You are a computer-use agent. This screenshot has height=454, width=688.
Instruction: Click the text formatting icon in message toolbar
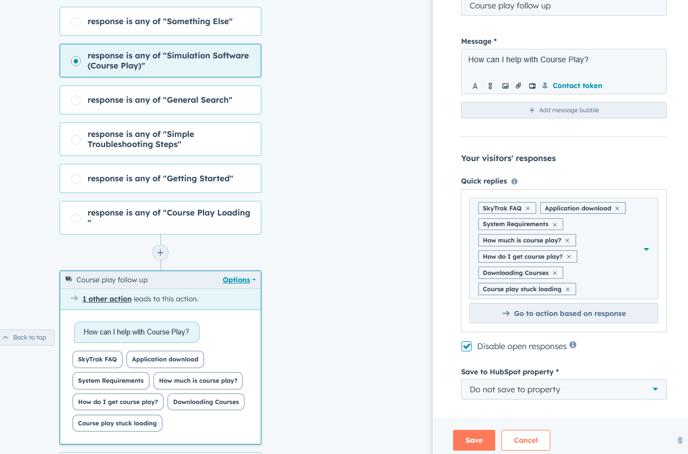[475, 86]
